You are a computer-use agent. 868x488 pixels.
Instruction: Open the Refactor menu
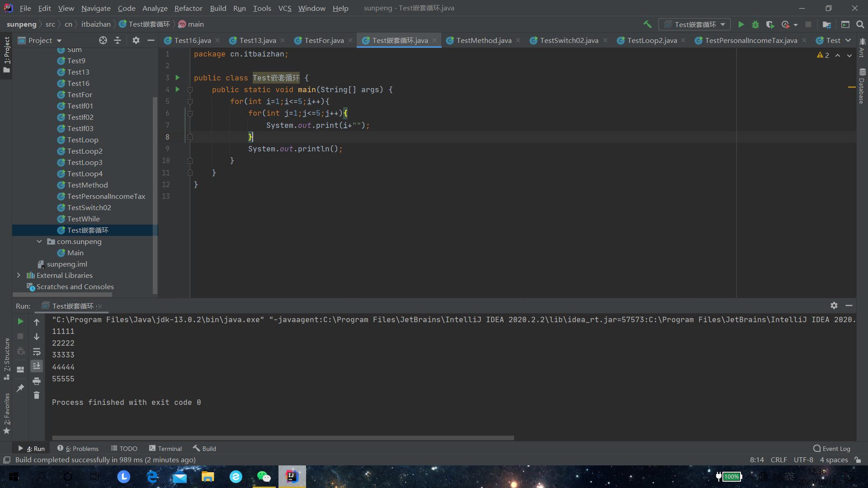pos(188,8)
